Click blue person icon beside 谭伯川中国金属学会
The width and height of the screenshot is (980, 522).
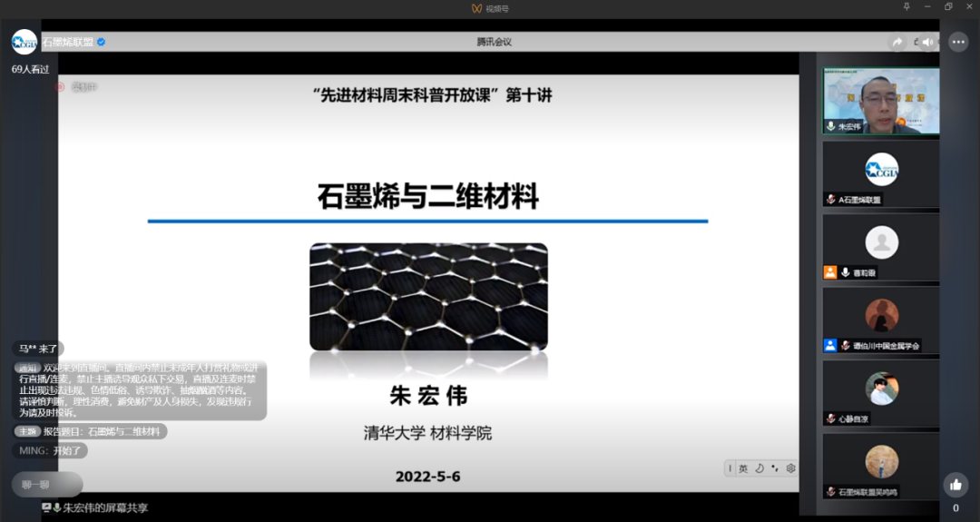(830, 345)
